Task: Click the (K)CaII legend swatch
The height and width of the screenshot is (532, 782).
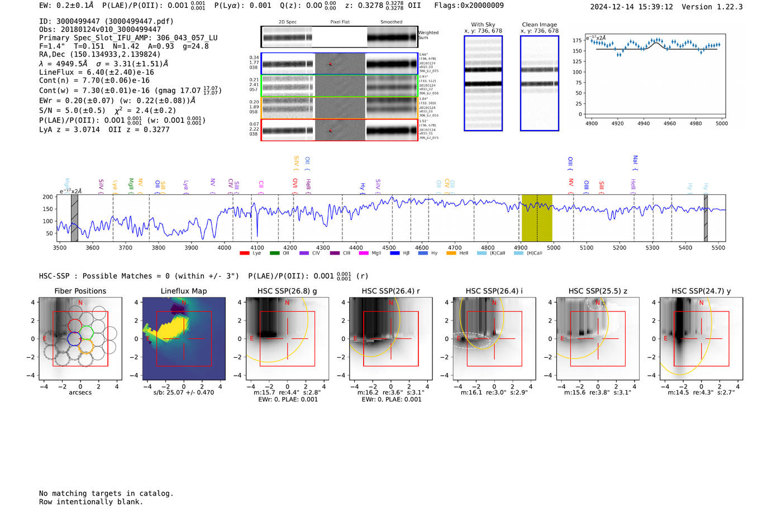Action: click(481, 253)
